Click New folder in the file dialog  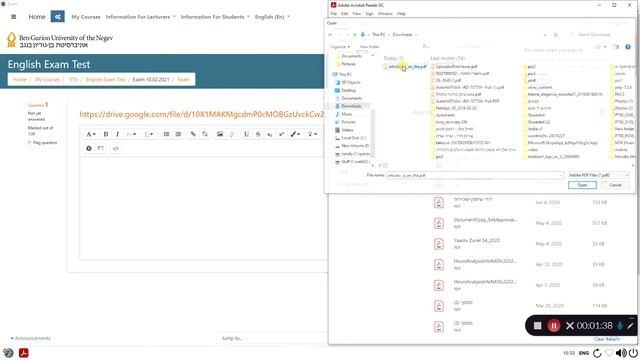369,47
